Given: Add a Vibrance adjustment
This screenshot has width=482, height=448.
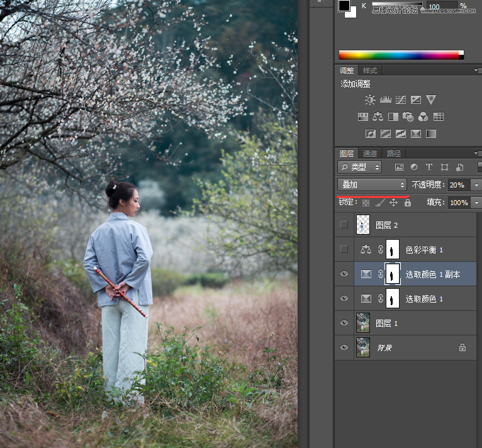Looking at the screenshot, I should [x=431, y=99].
